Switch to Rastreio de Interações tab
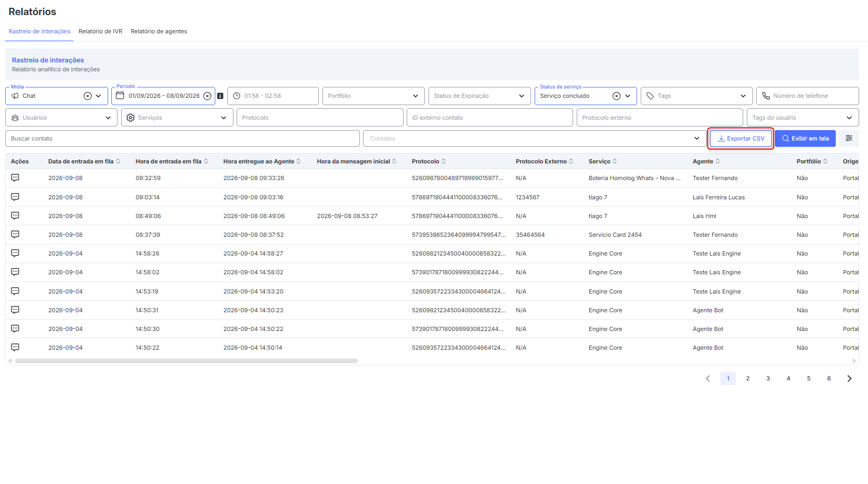This screenshot has width=868, height=484. [x=40, y=31]
